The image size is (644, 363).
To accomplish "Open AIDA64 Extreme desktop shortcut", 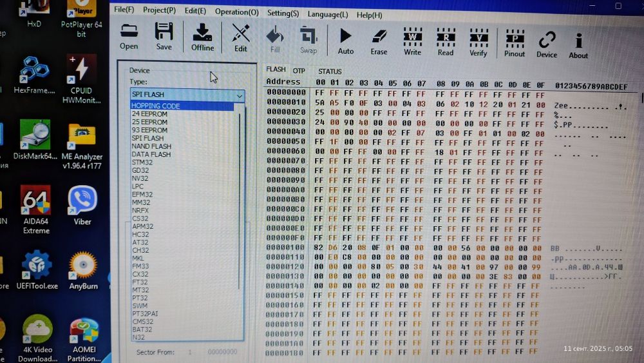I will (x=36, y=210).
